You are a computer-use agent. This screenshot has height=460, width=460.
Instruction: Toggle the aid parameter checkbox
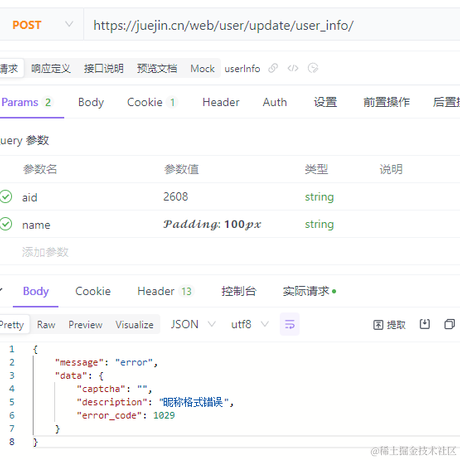[x=6, y=197]
